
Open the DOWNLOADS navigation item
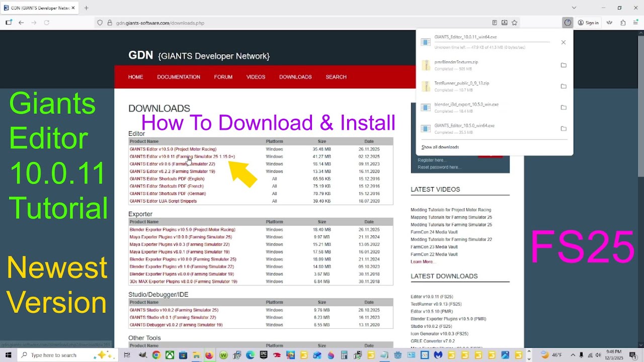[x=295, y=77]
